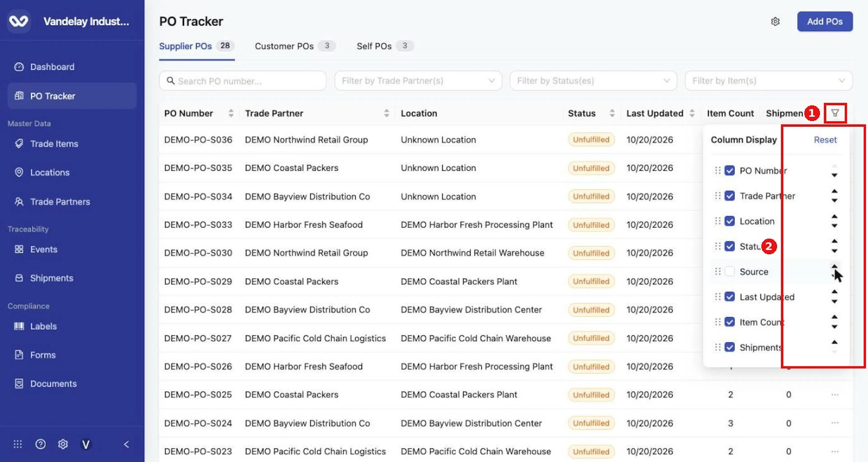
Task: Uncheck the Last Updated column checkbox
Action: pyautogui.click(x=729, y=297)
